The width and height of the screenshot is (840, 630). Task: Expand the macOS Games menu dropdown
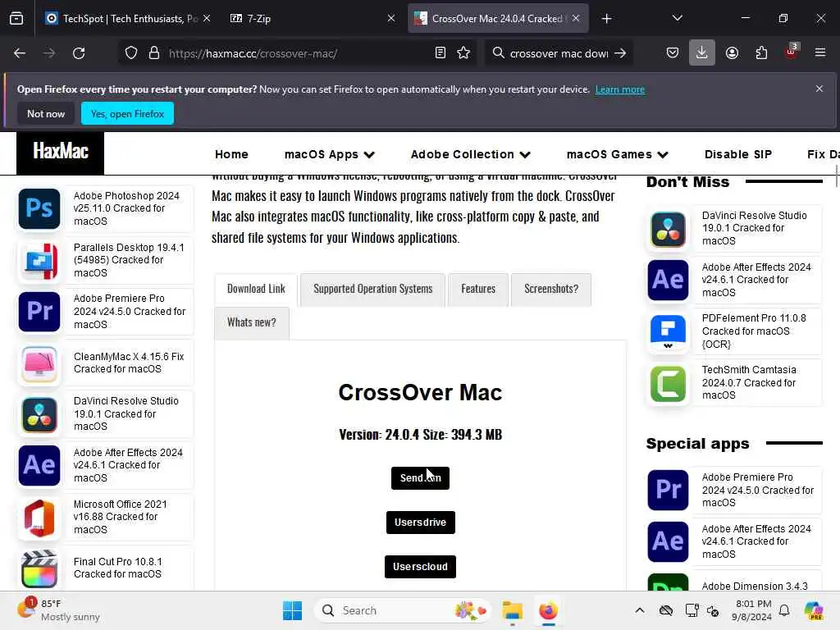(x=617, y=154)
